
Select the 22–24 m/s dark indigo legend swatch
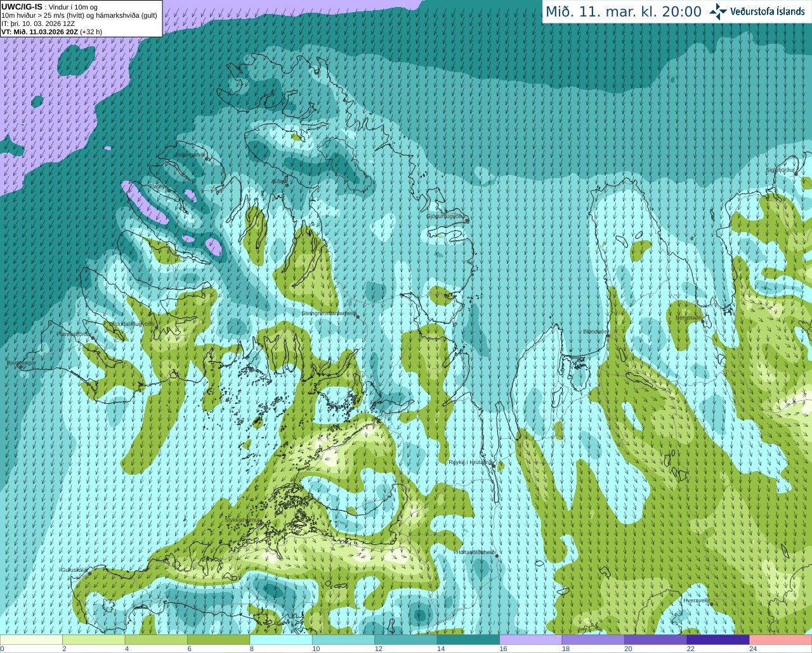pyautogui.click(x=718, y=640)
